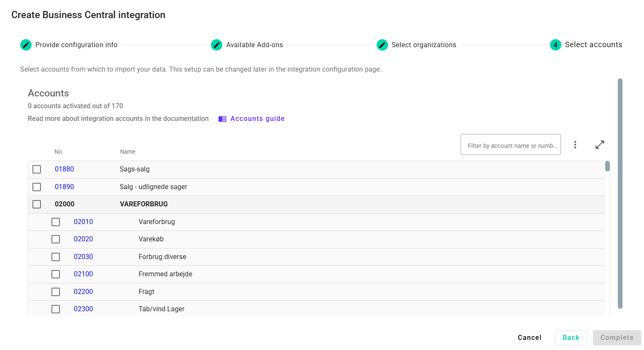Open account number 02200 link
The height and width of the screenshot is (350, 644).
click(83, 291)
